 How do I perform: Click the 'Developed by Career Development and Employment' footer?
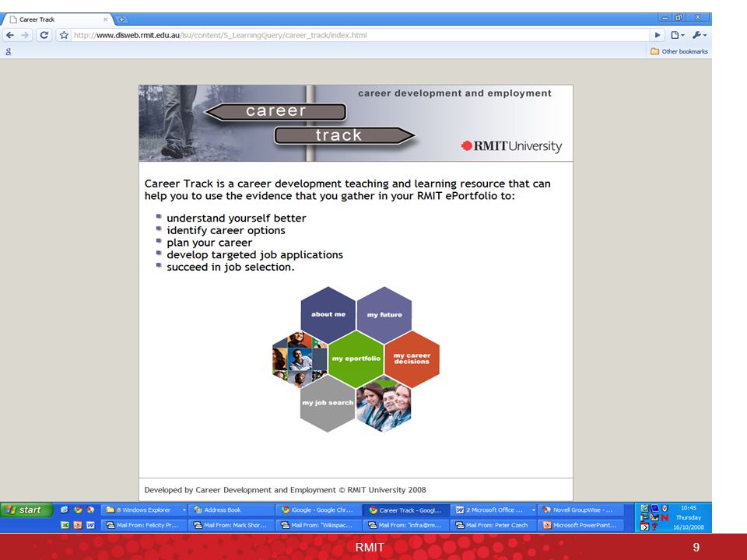pos(285,490)
